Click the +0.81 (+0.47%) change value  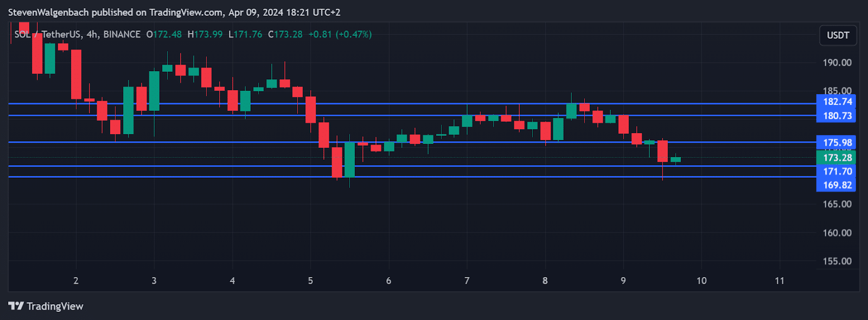point(340,34)
